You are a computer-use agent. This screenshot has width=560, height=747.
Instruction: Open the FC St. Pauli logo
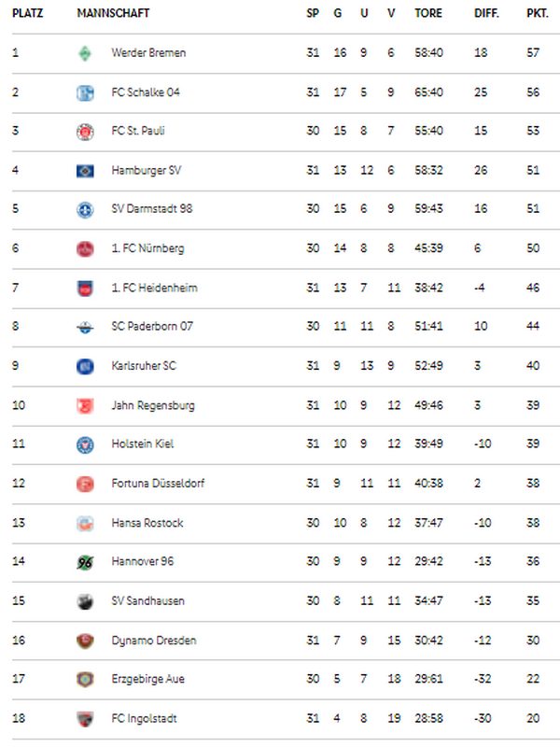pos(85,132)
